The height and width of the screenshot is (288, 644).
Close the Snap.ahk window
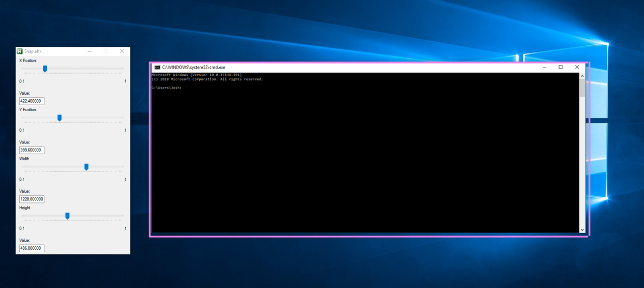(x=122, y=51)
